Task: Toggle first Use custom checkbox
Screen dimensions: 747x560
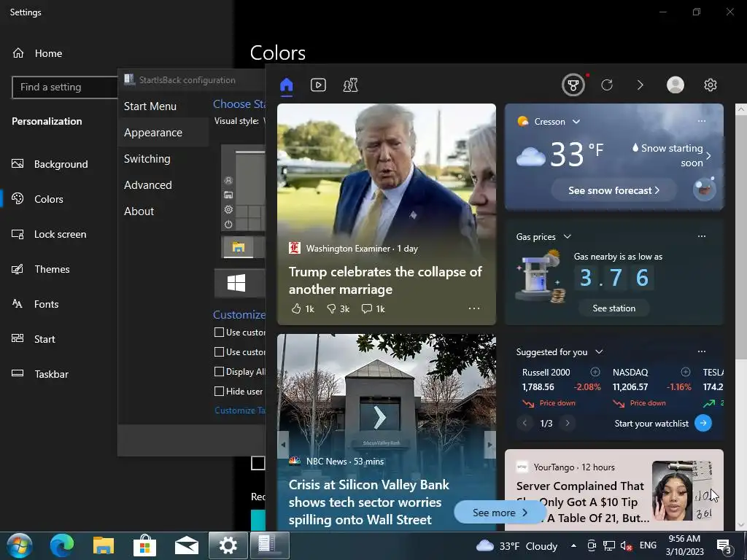Action: click(x=219, y=332)
